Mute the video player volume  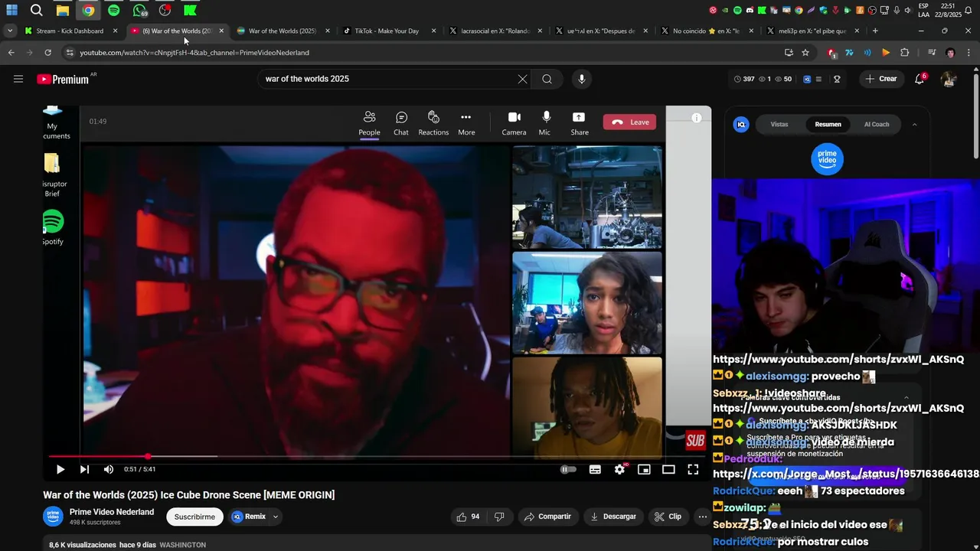109,469
